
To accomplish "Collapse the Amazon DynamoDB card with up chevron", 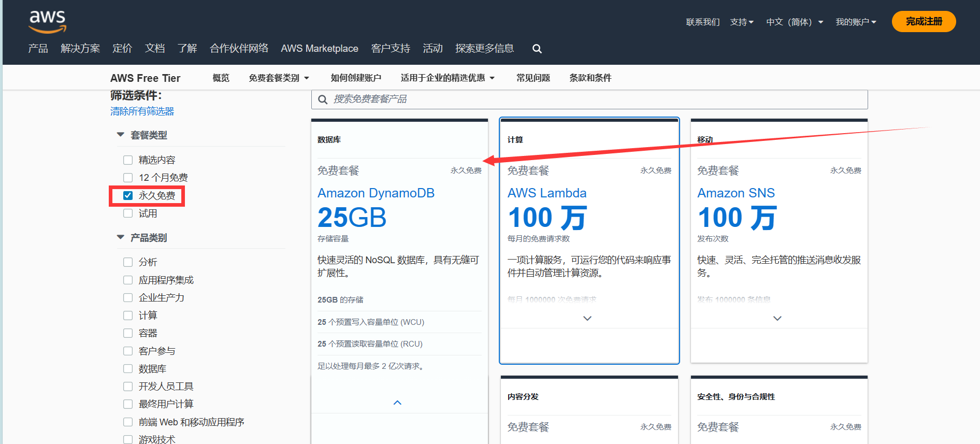I will click(x=397, y=403).
